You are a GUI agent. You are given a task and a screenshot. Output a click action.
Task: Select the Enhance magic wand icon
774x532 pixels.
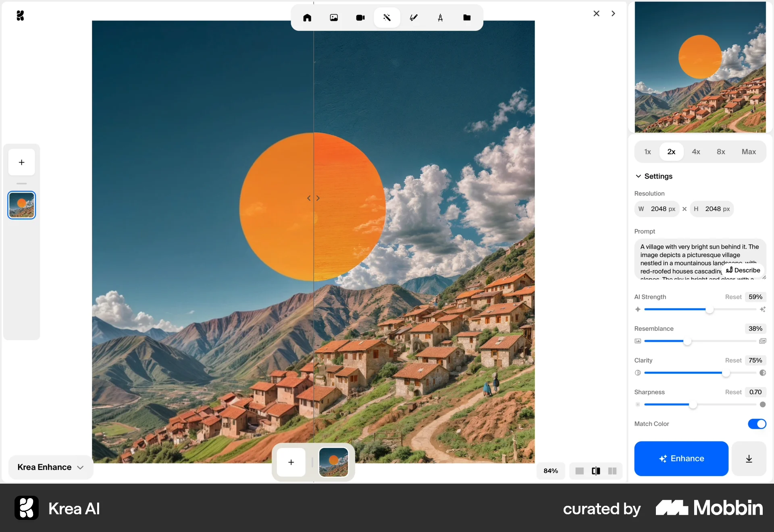pos(387,18)
